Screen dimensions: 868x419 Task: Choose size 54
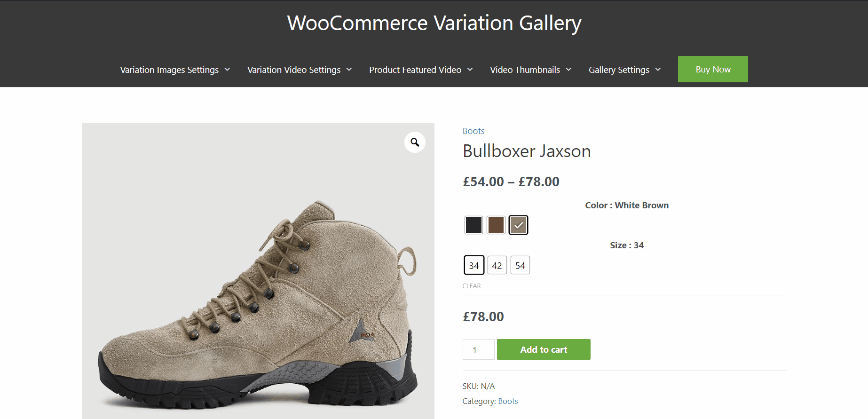[x=520, y=265]
